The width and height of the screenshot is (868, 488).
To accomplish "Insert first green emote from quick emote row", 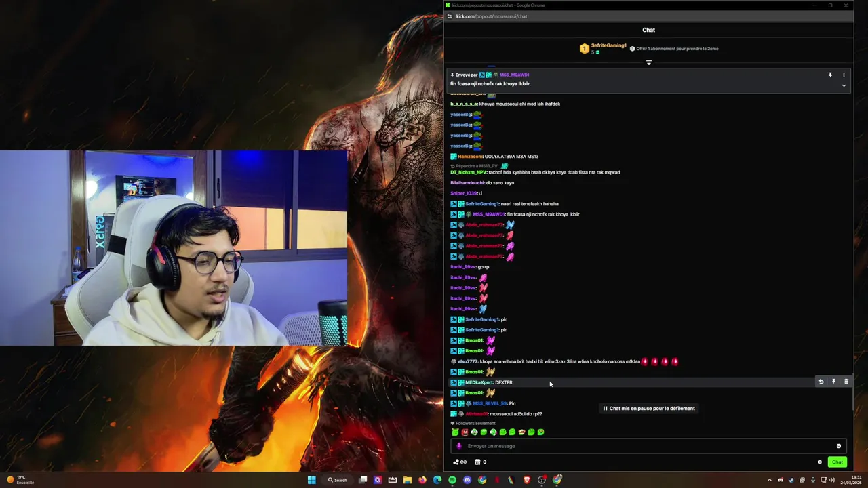I will click(x=455, y=432).
